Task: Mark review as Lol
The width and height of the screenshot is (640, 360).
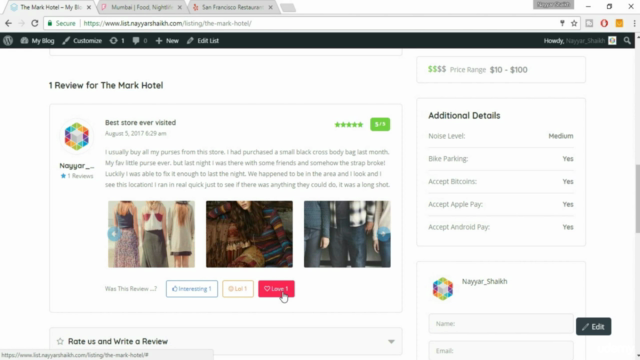Action: [x=238, y=289]
